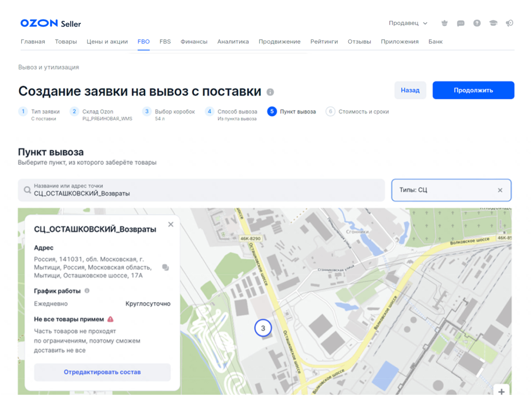
Task: Open the Ozon learning graduation cap icon
Action: (x=494, y=23)
